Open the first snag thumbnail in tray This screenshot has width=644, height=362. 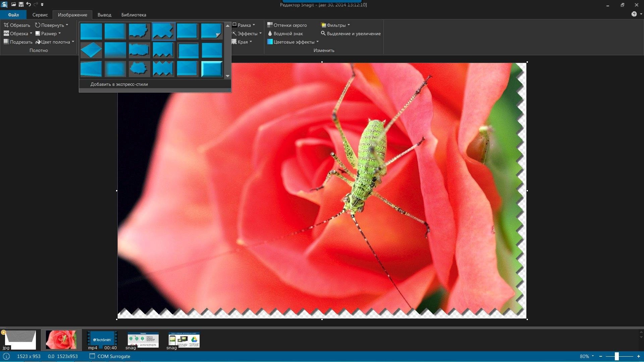(x=143, y=340)
